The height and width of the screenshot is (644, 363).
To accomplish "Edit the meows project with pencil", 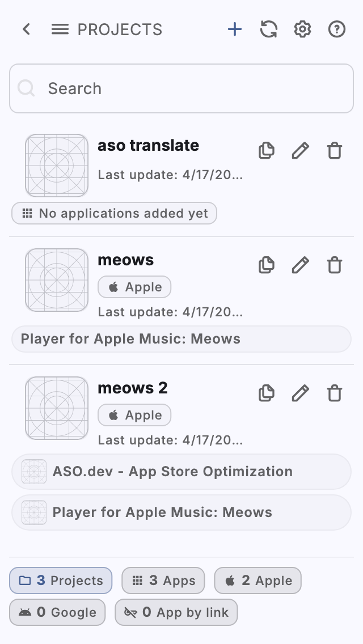I will [301, 265].
